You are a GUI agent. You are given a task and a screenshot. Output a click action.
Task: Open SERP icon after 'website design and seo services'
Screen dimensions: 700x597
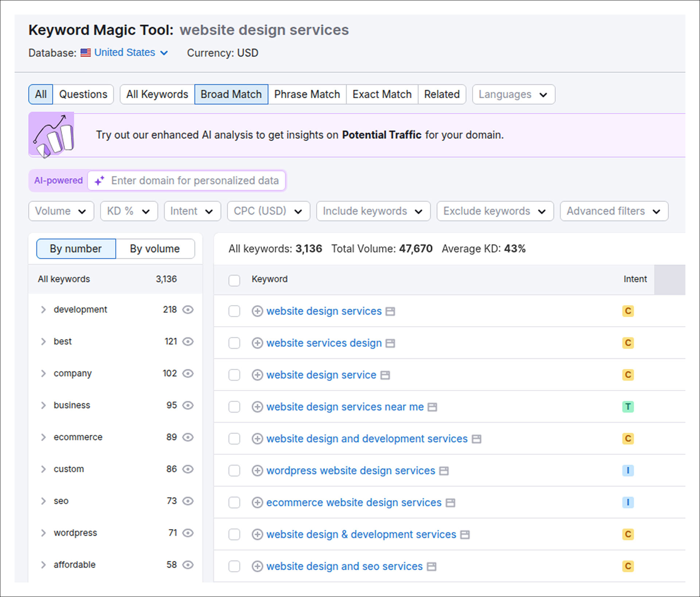point(432,567)
